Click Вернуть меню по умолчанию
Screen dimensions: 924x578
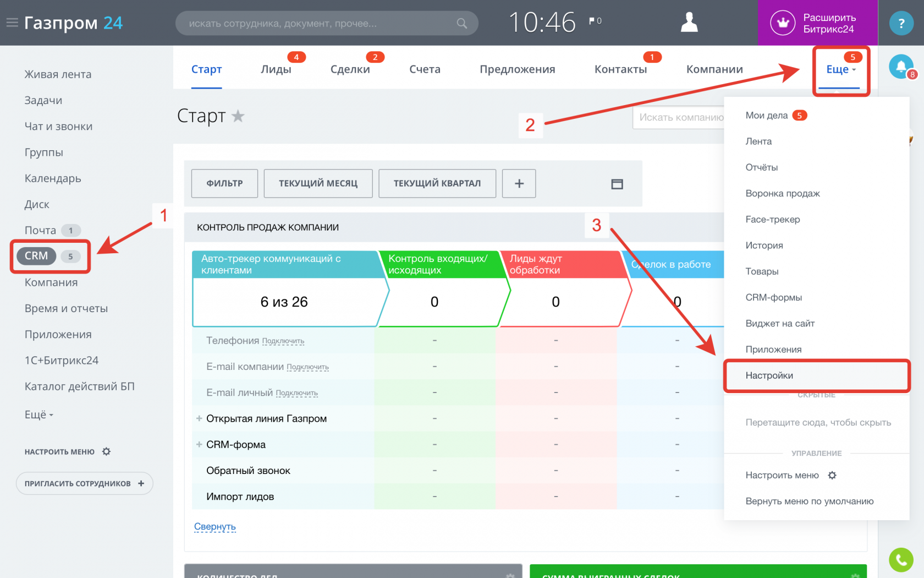pos(809,501)
